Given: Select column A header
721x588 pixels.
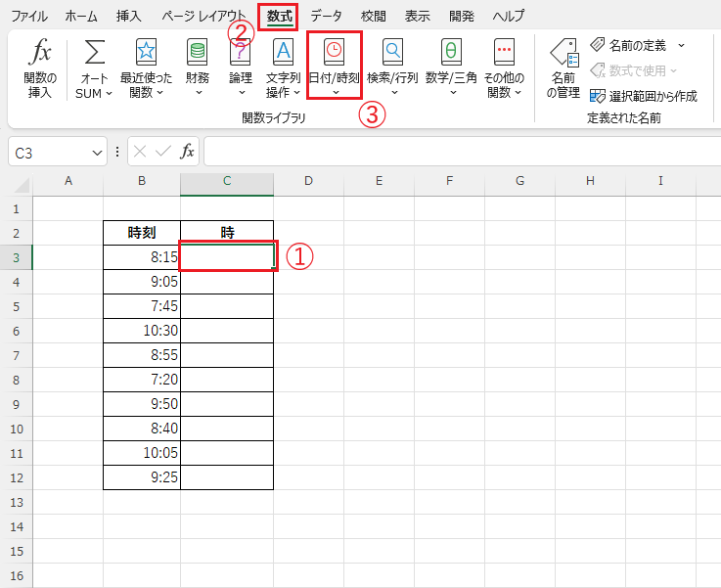Looking at the screenshot, I should (68, 181).
